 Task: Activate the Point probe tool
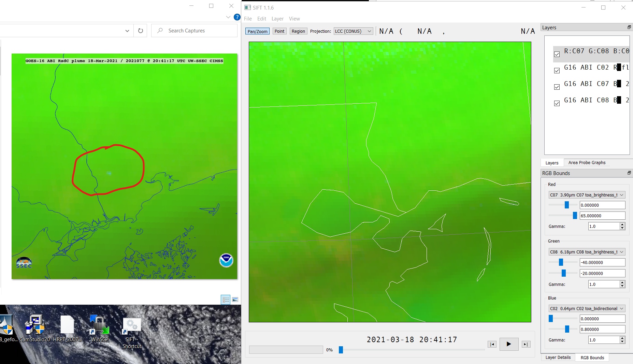pyautogui.click(x=279, y=31)
